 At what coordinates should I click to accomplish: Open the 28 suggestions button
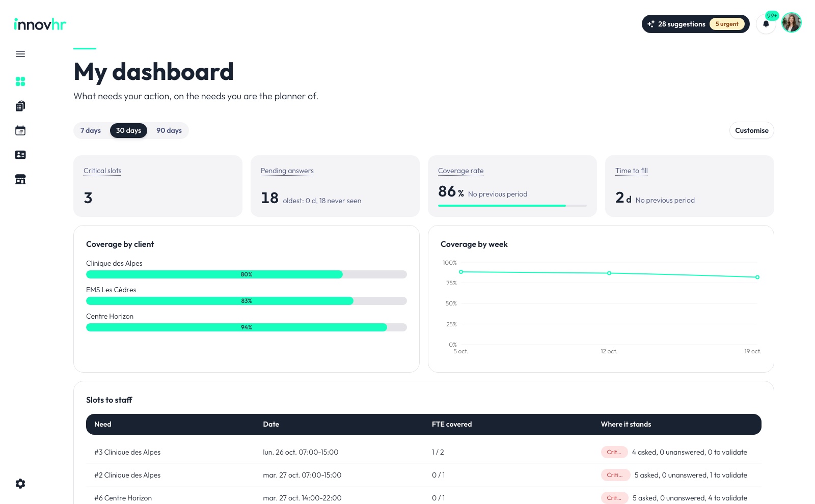[x=695, y=24]
